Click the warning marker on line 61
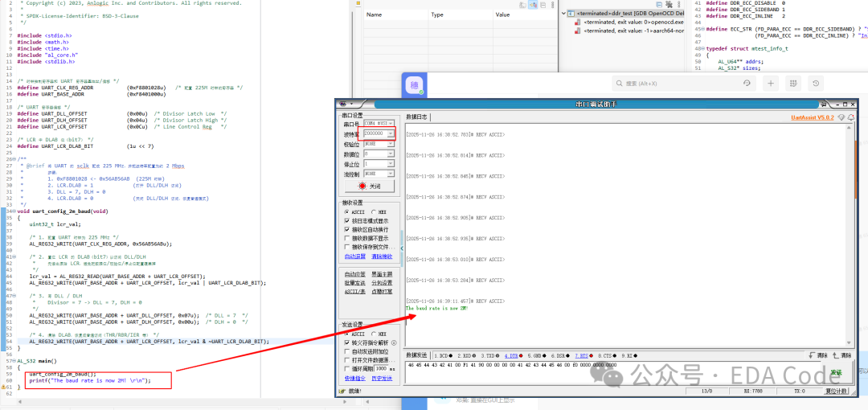 click(x=3, y=387)
